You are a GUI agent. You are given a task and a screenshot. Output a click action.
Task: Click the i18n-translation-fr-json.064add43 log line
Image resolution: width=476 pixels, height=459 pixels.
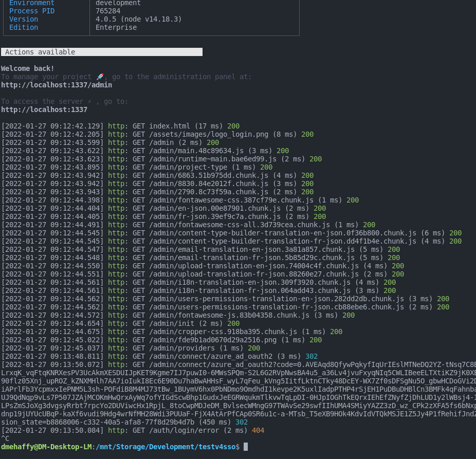pyautogui.click(x=198, y=290)
